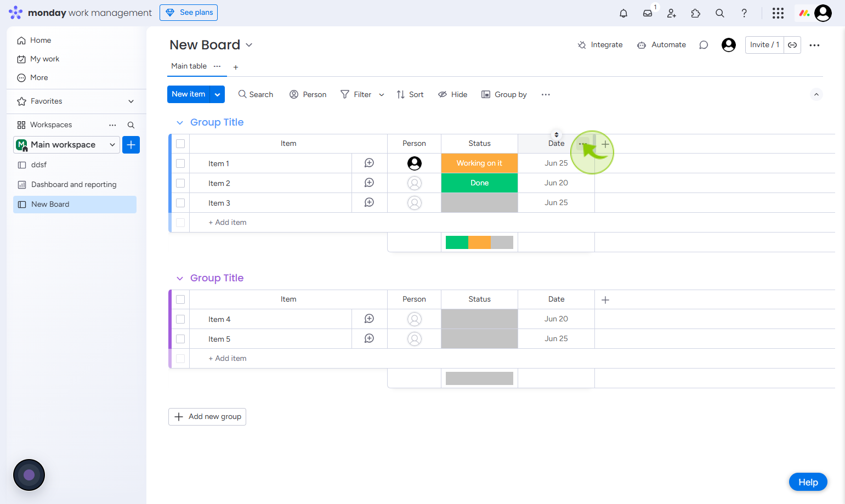Screen dimensions: 845x504
Task: Open the user profile avatar in the top bar
Action: point(823,13)
